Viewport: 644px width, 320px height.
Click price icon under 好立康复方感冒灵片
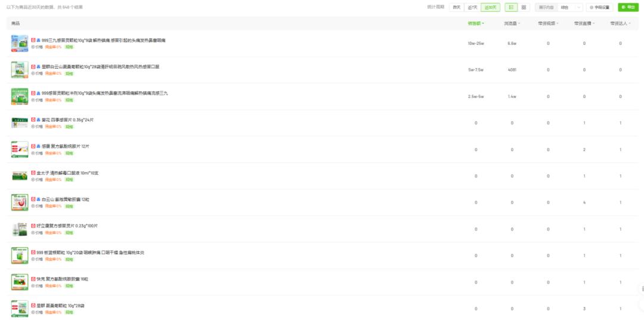[33, 233]
